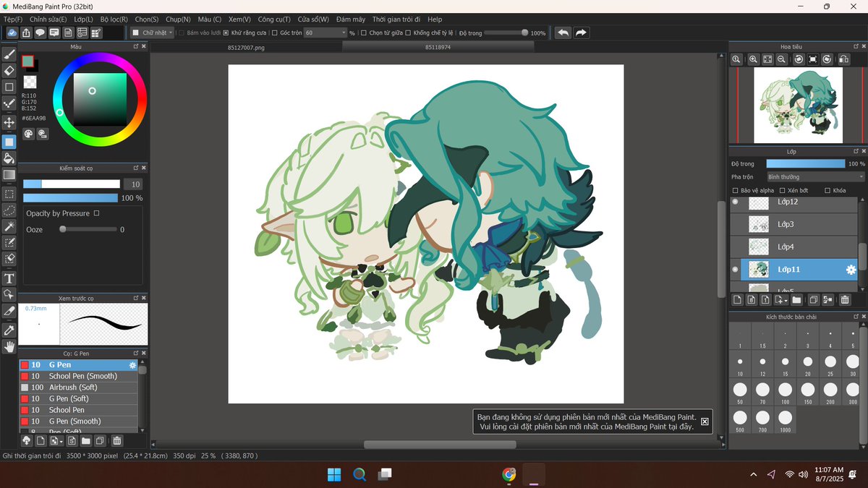Enable the Xén bớt checkbox
Image resolution: width=868 pixels, height=488 pixels.
[781, 190]
